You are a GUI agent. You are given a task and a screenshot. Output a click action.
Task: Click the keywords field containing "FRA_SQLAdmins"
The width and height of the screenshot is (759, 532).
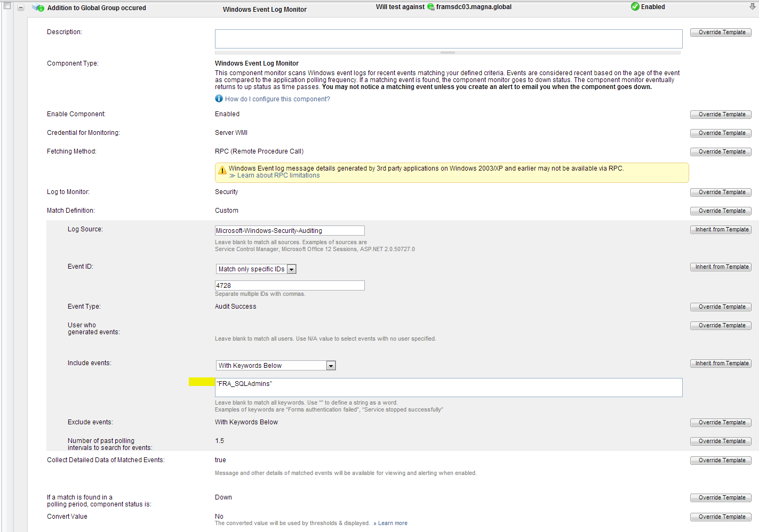coord(448,388)
